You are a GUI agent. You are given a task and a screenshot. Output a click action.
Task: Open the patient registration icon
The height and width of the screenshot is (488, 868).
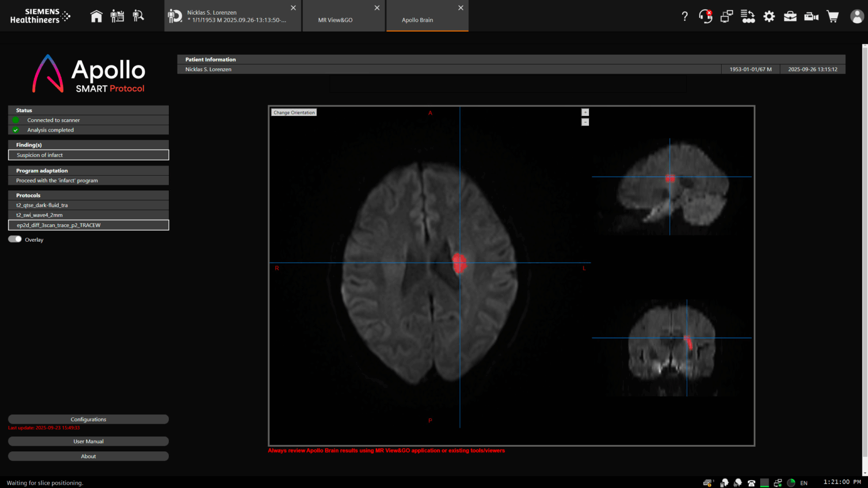(117, 16)
